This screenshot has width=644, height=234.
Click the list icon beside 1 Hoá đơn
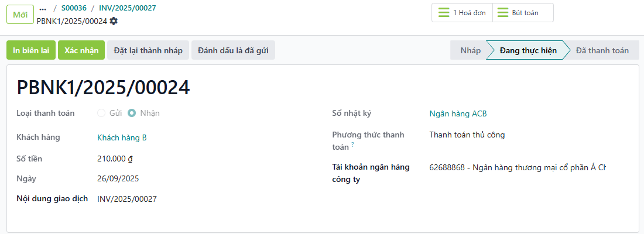pos(444,12)
